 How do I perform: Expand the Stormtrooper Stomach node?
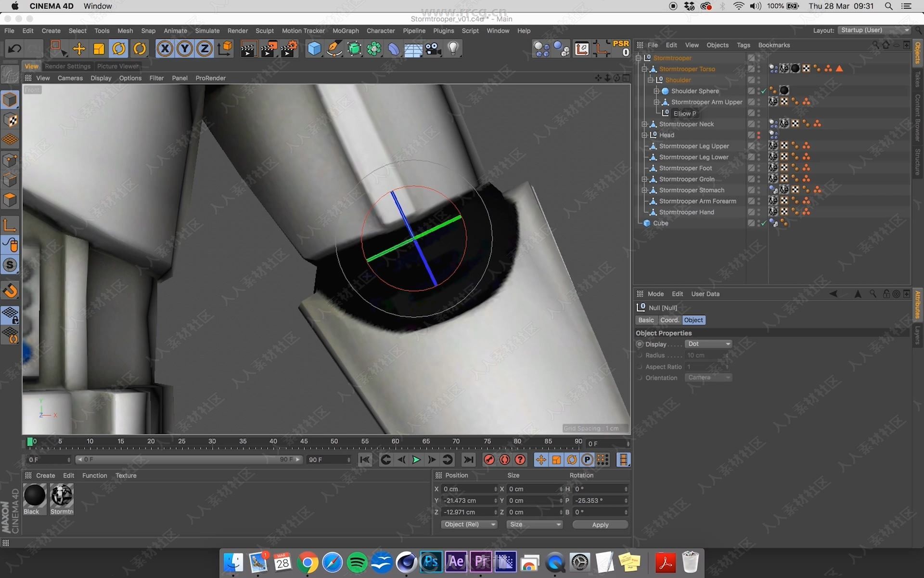tap(644, 190)
